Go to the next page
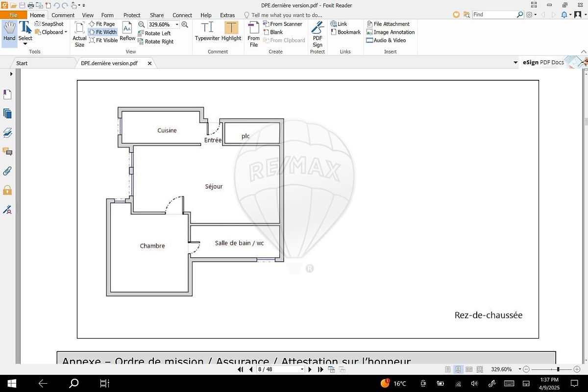This screenshot has width=588, height=392. coord(310,369)
